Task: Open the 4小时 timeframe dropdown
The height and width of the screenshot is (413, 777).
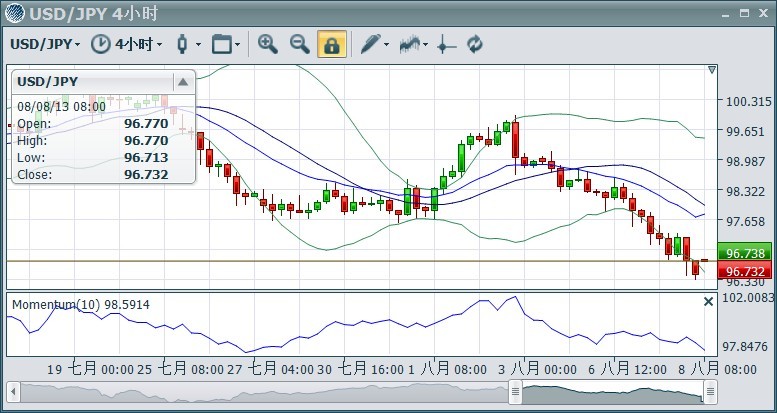Action: [x=139, y=44]
